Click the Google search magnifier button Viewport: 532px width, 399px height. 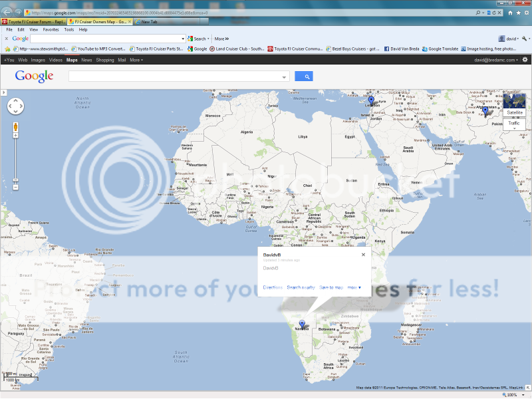tap(305, 76)
